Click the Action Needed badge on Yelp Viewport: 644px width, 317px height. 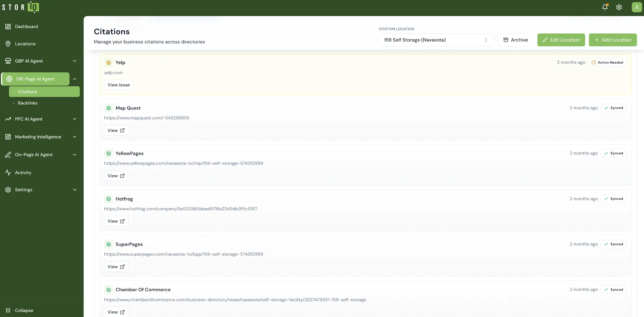click(x=607, y=63)
